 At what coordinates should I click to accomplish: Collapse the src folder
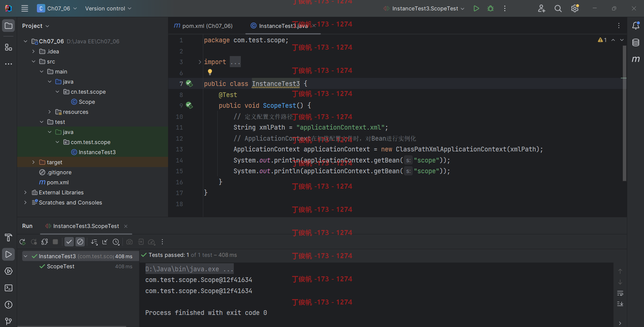[x=34, y=61]
